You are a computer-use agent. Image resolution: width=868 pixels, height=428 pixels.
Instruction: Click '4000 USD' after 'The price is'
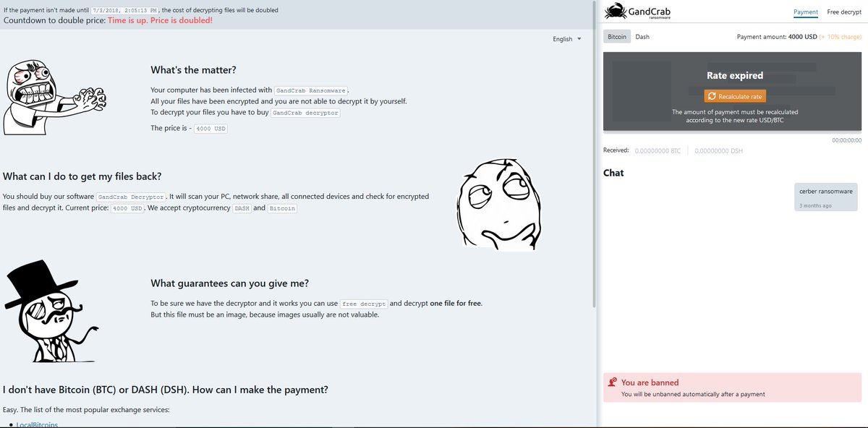click(210, 128)
